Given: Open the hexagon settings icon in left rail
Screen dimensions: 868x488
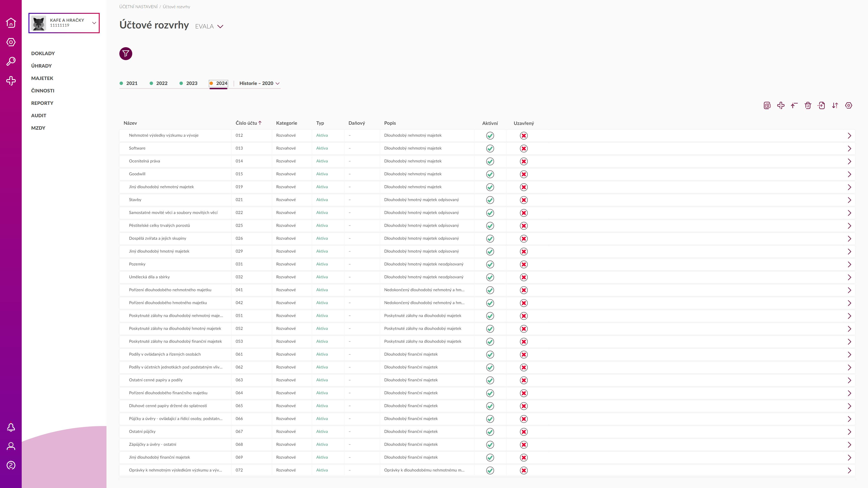Looking at the screenshot, I should 11,42.
